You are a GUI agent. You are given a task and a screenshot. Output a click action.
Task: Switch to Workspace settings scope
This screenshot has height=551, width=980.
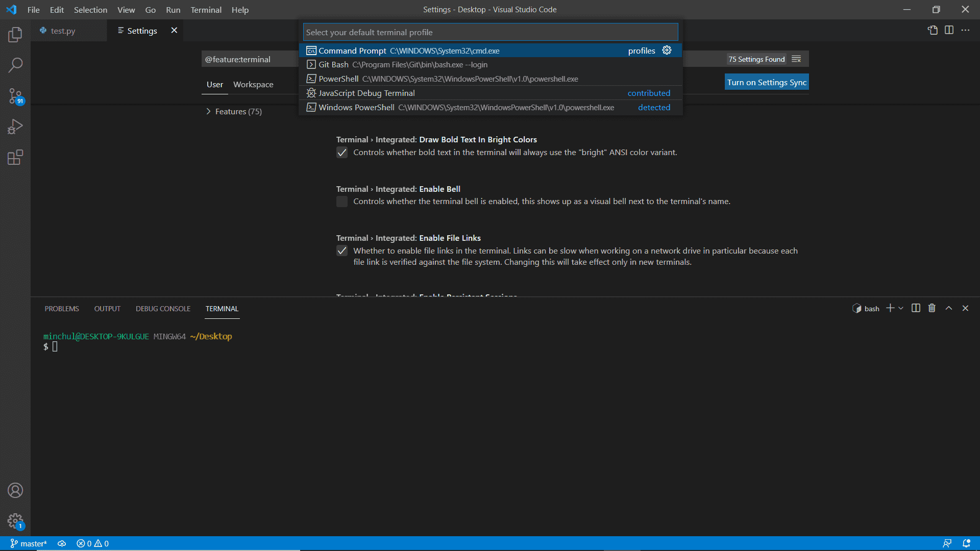[253, 84]
